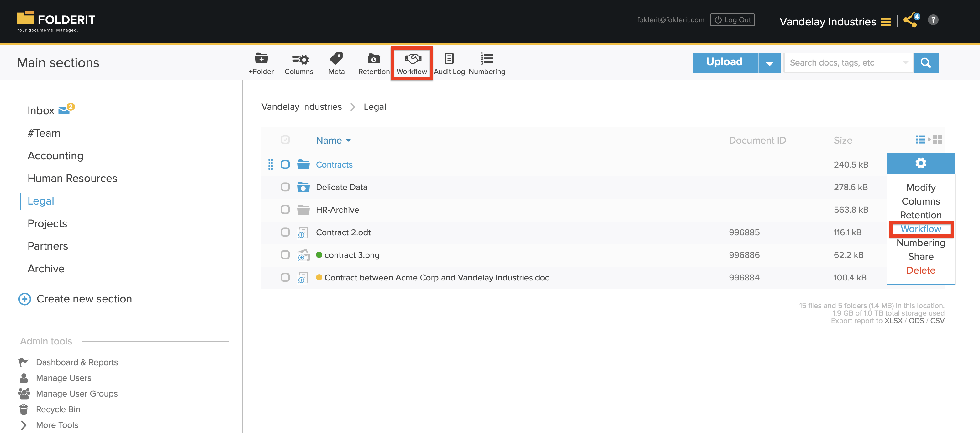Choose Share in the context menu
Image resolution: width=980 pixels, height=443 pixels.
(x=921, y=257)
